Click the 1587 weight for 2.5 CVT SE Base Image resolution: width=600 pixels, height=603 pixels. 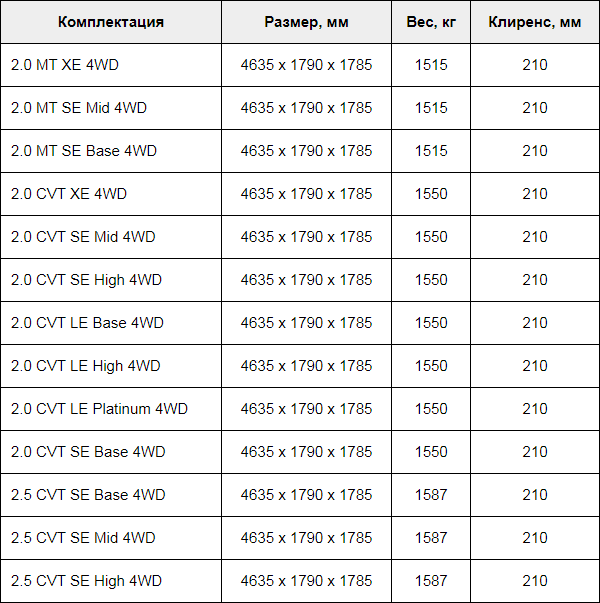431,495
